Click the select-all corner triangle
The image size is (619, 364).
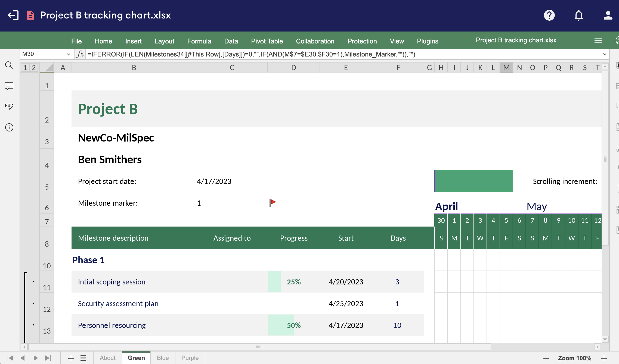(x=47, y=67)
